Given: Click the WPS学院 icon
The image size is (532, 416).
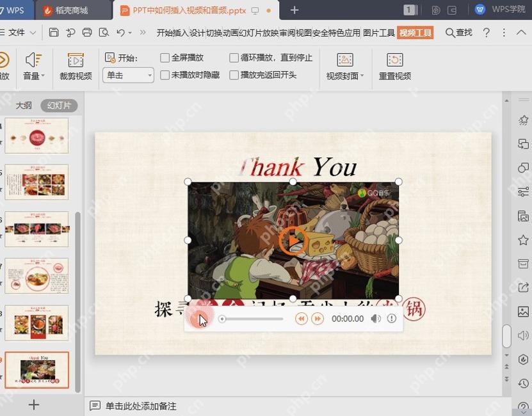Looking at the screenshot, I should 480,10.
